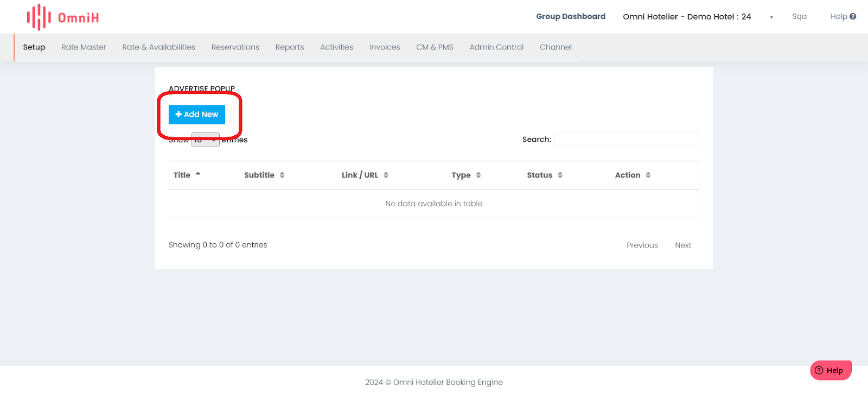This screenshot has height=398, width=868.
Task: Click 'Showing 0 to 0 of 0 entries' text
Action: [x=218, y=245]
